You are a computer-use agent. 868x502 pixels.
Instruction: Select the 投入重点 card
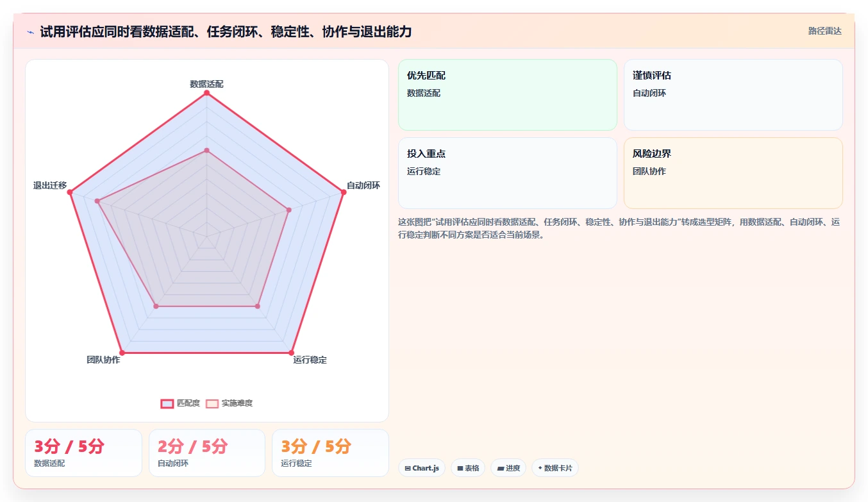pos(508,173)
